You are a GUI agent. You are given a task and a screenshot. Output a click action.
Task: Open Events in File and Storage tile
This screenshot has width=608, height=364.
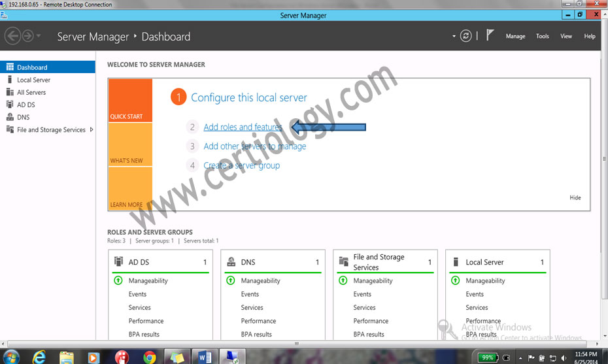point(363,294)
